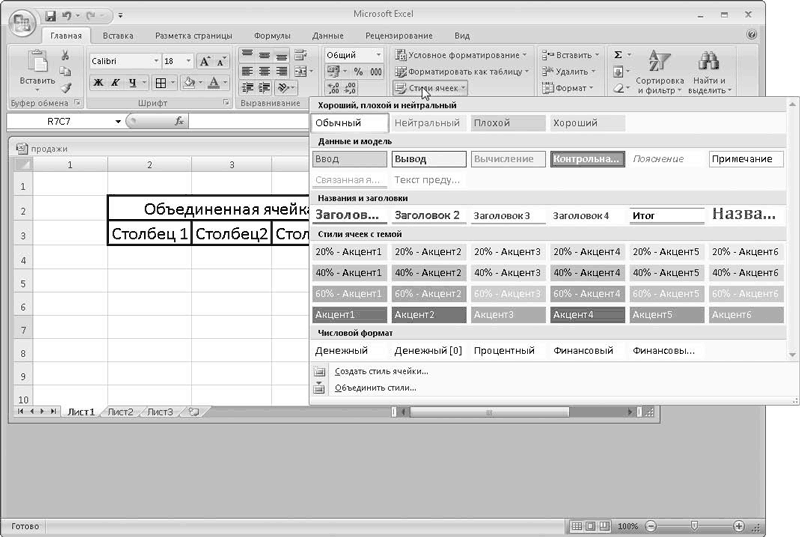Toggle italic К formatting
This screenshot has width=800, height=537.
coord(115,82)
